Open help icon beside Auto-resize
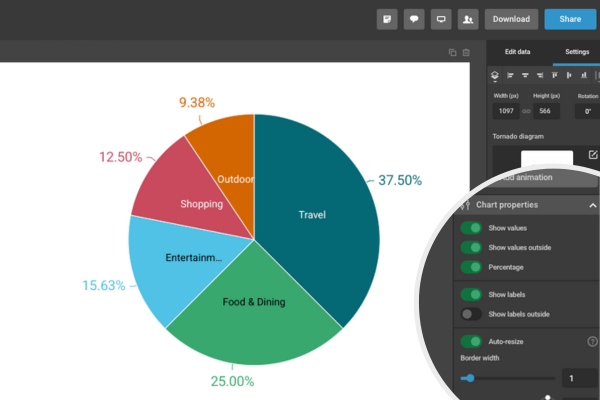The width and height of the screenshot is (600, 400). [x=592, y=341]
